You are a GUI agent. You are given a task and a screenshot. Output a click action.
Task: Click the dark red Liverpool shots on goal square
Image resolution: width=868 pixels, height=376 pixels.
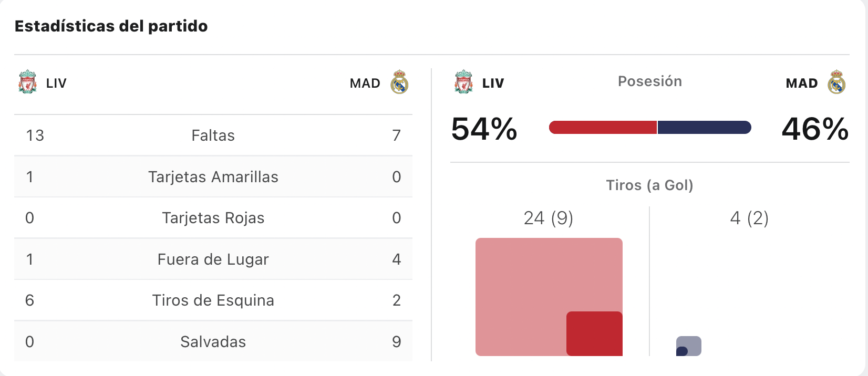click(594, 333)
